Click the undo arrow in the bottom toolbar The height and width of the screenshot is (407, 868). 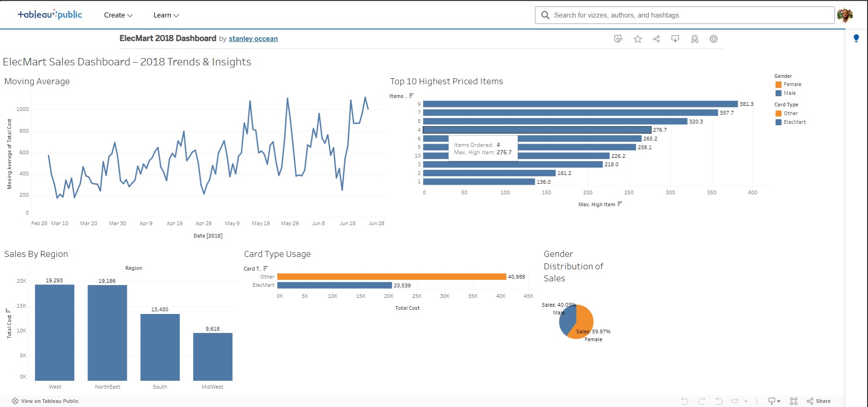(684, 401)
